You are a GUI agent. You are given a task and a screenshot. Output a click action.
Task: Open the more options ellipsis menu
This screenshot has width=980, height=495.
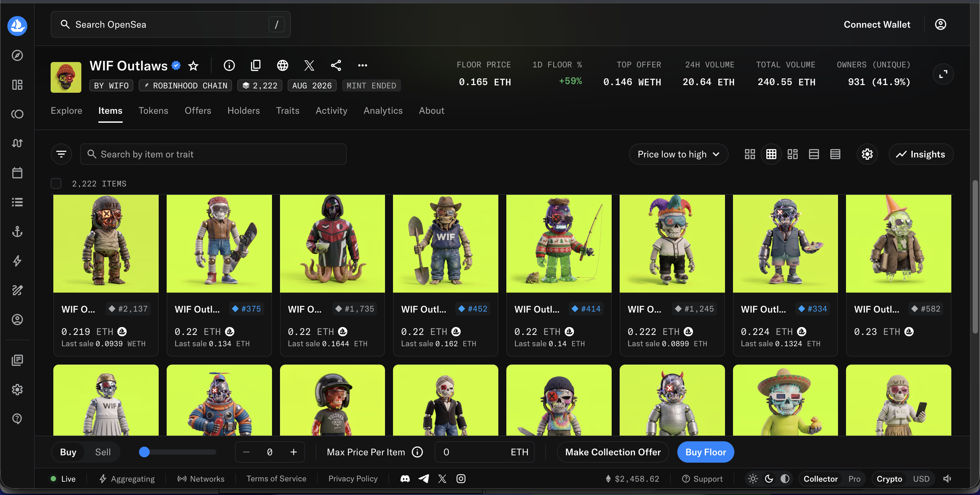363,65
